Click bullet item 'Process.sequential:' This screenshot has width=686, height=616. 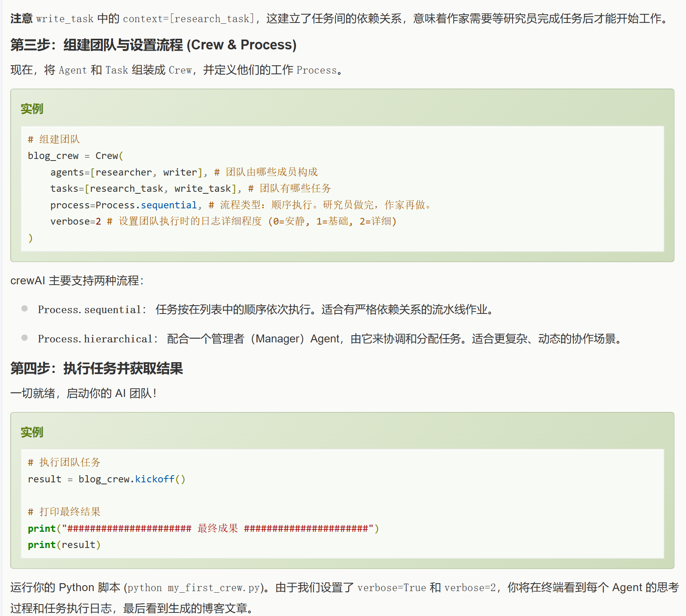92,310
